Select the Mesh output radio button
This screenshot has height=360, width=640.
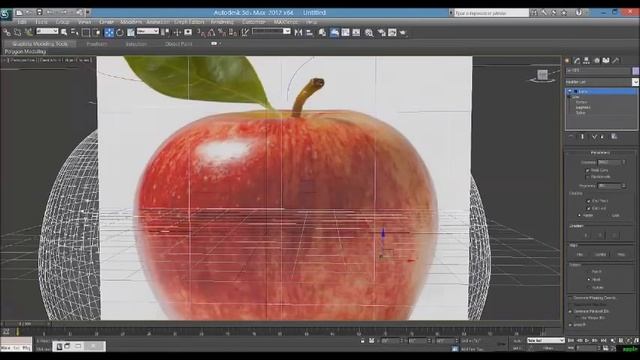pos(589,280)
